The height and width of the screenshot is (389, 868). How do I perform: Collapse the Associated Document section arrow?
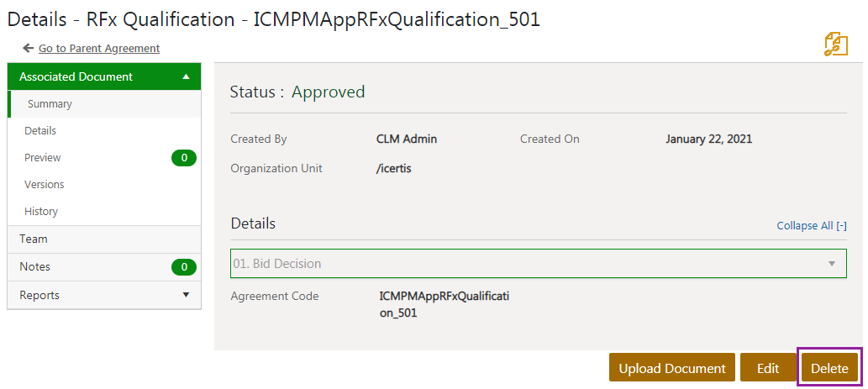click(186, 76)
